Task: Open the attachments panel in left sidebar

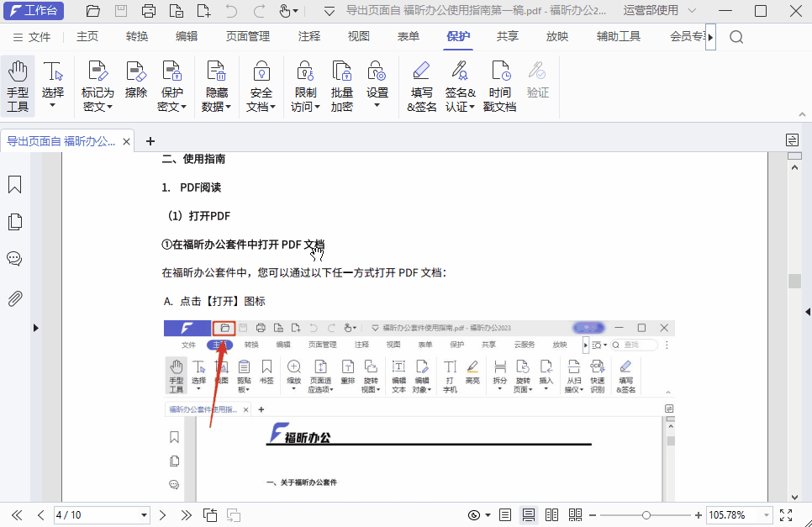Action: (14, 298)
